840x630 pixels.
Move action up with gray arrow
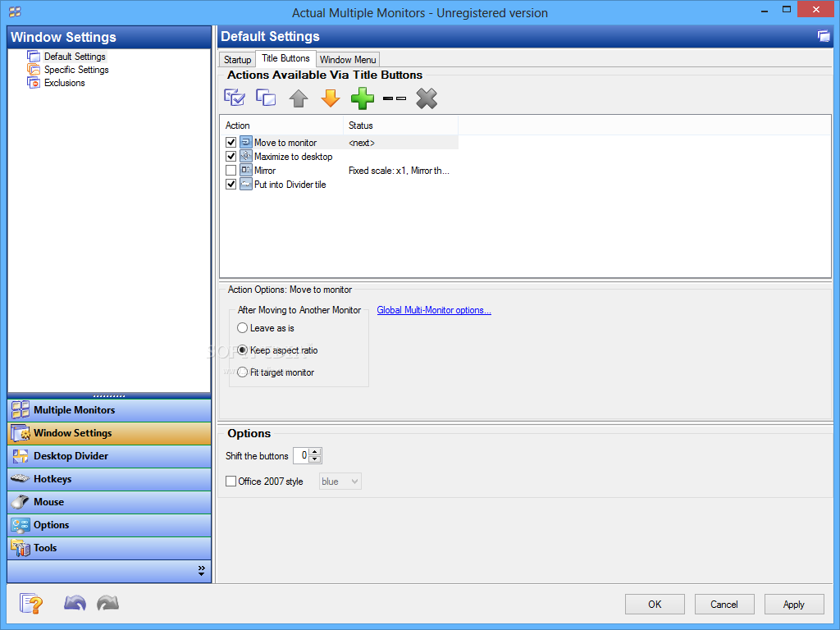coord(299,98)
